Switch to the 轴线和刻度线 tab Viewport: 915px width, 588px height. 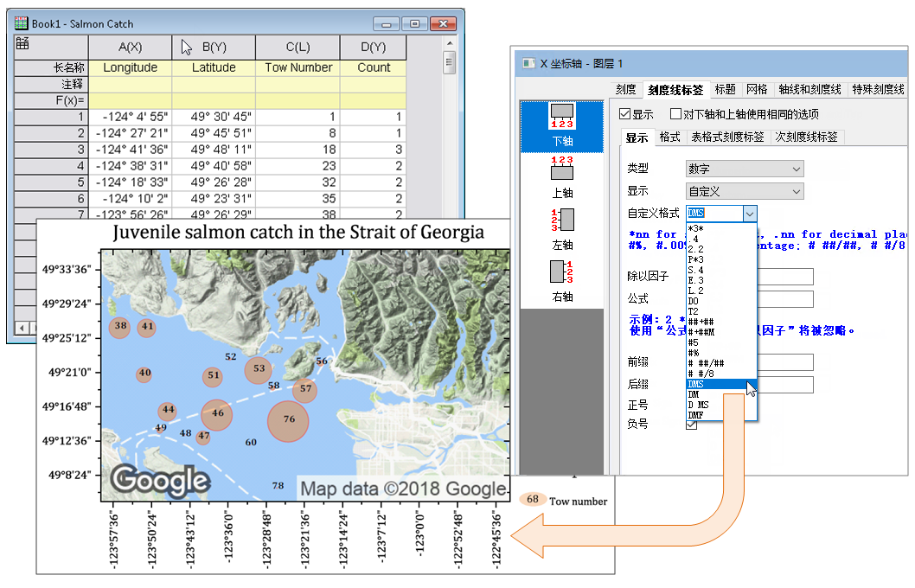click(x=810, y=89)
